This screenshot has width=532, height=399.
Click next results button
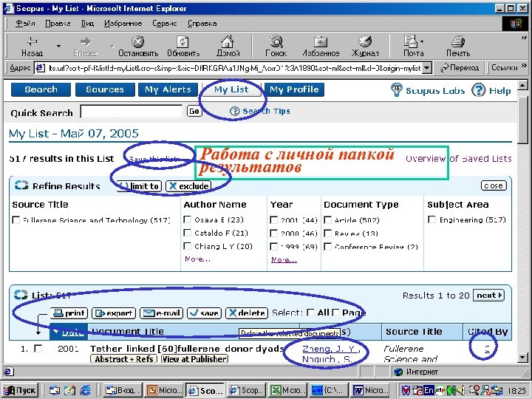pos(488,295)
